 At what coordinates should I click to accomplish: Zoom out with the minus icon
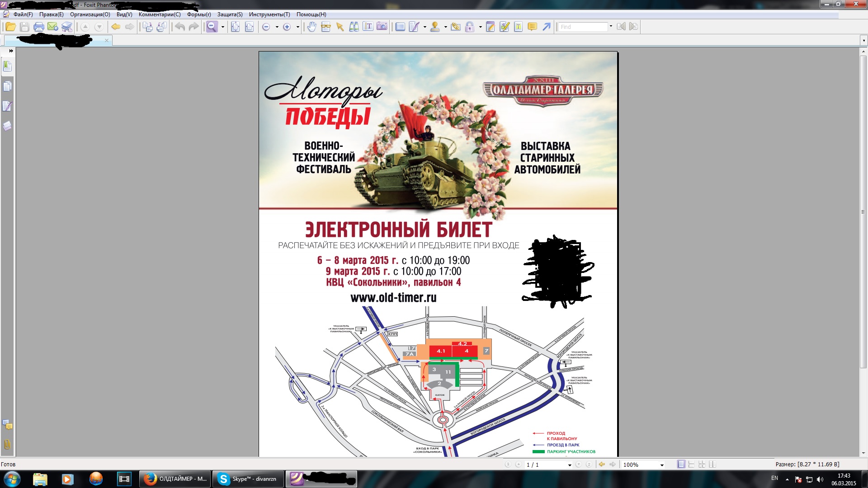pyautogui.click(x=266, y=27)
